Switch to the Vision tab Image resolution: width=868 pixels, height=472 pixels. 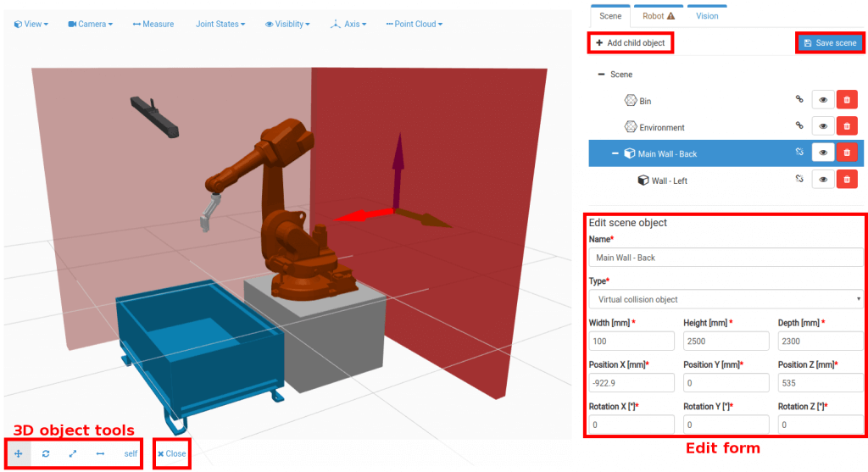(x=707, y=16)
